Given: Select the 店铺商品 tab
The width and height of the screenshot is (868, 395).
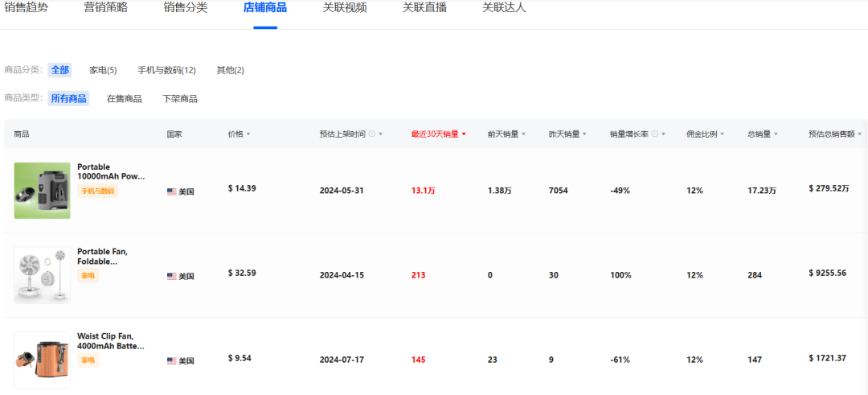Looking at the screenshot, I should [x=265, y=8].
